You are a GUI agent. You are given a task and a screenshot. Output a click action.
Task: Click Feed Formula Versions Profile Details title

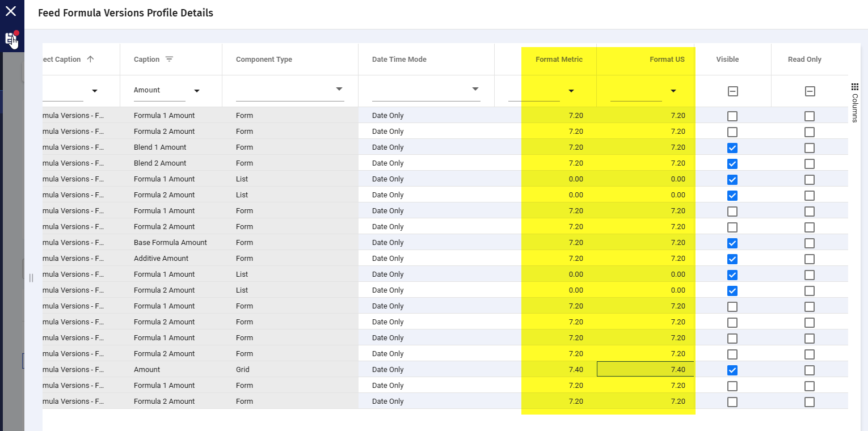pos(125,12)
